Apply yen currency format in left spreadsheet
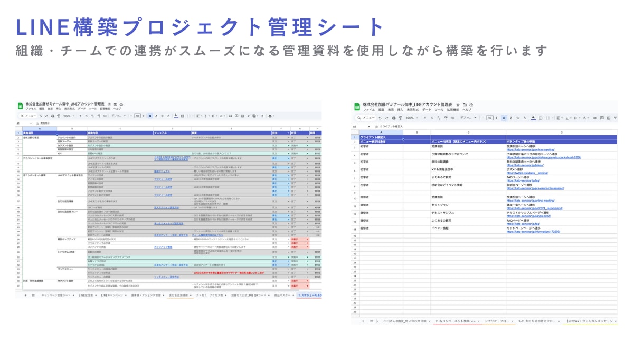The image size is (644, 362). (x=81, y=116)
